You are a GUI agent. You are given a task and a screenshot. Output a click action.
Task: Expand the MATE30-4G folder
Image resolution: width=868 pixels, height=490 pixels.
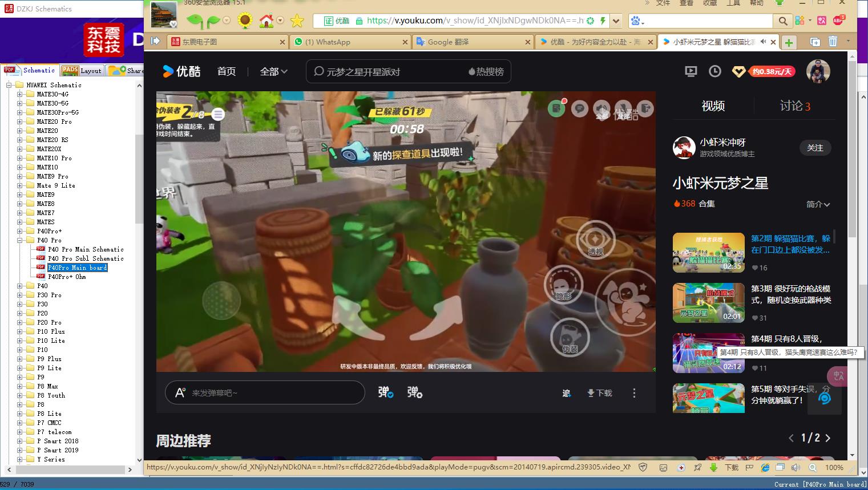click(20, 94)
